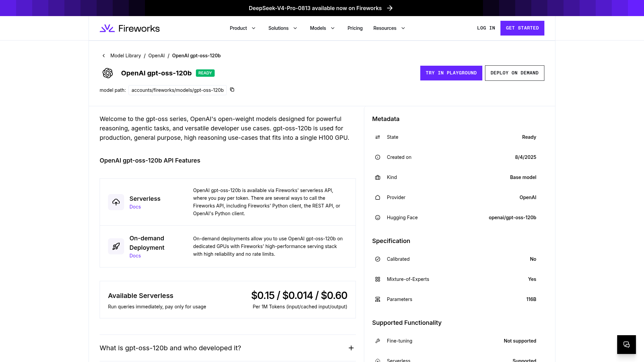Copy the model path with the copy icon
644x362 pixels.
(x=232, y=90)
